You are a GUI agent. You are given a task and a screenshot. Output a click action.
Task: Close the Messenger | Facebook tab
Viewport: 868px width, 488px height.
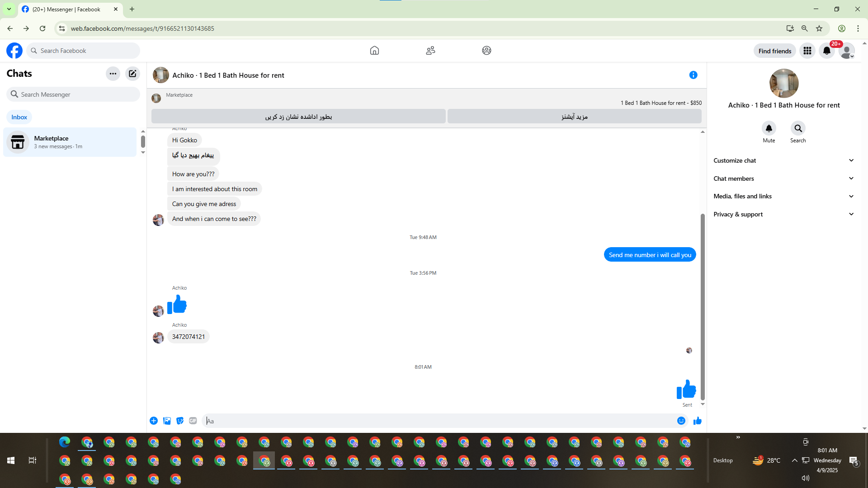click(116, 9)
